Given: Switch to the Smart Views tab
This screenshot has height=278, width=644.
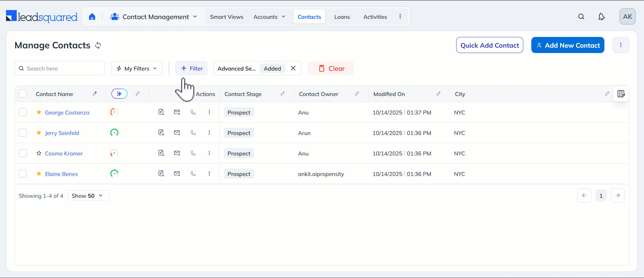Looking at the screenshot, I should tap(226, 17).
